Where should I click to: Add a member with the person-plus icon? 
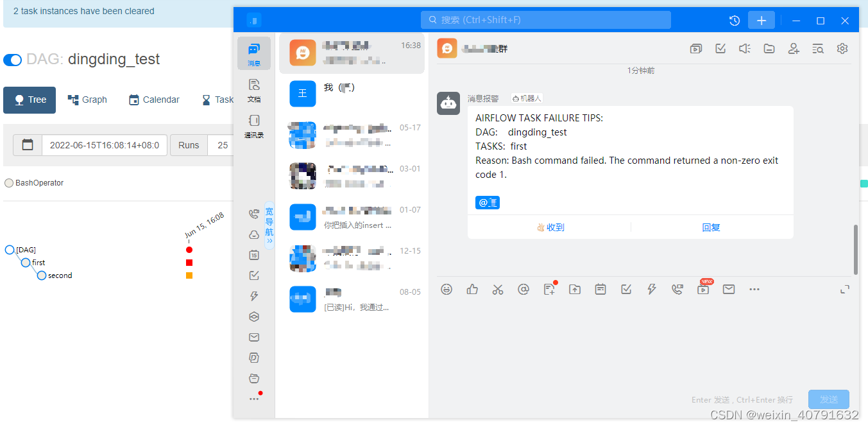[x=794, y=48]
